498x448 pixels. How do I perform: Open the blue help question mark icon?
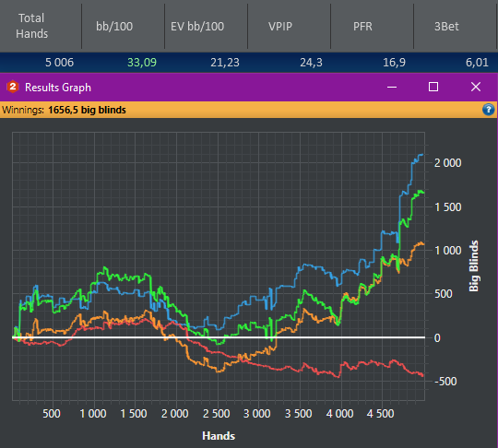point(488,110)
